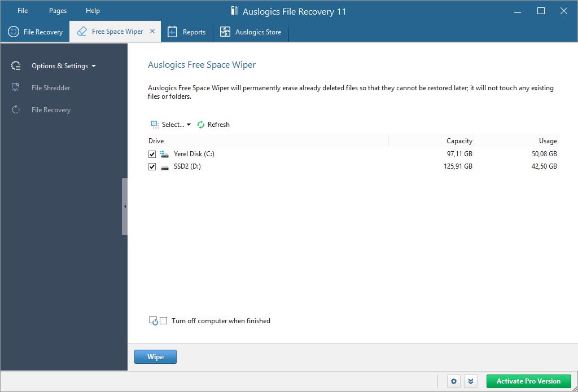The height and width of the screenshot is (392, 578).
Task: Sort by the Capacity column header
Action: click(x=431, y=141)
